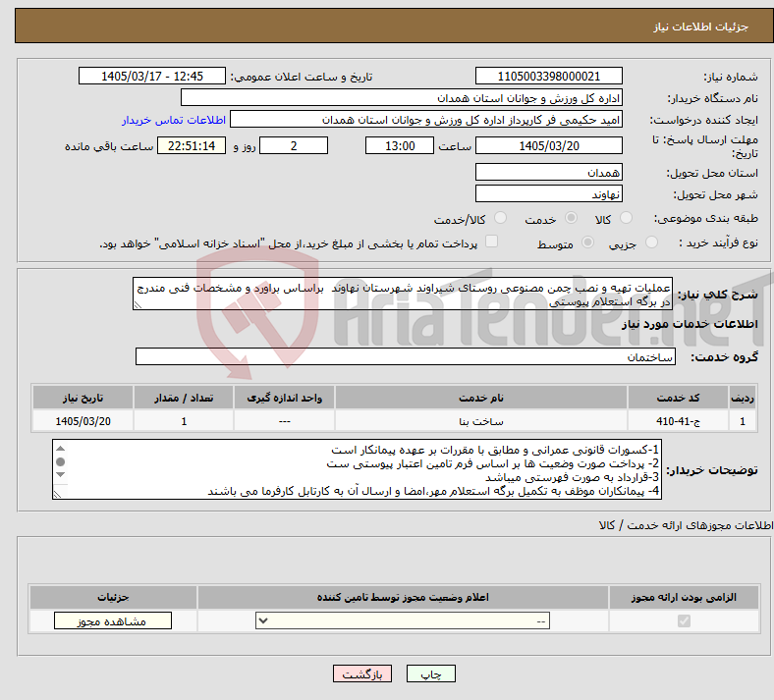Toggle the اسناد خزانه اسلامی payment checkbox
774x700 pixels.
pos(492,242)
